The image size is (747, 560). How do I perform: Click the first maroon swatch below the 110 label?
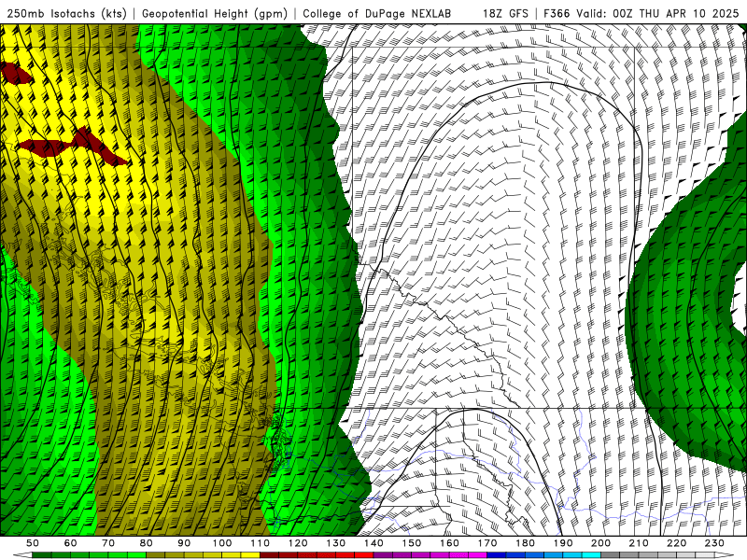[270, 555]
